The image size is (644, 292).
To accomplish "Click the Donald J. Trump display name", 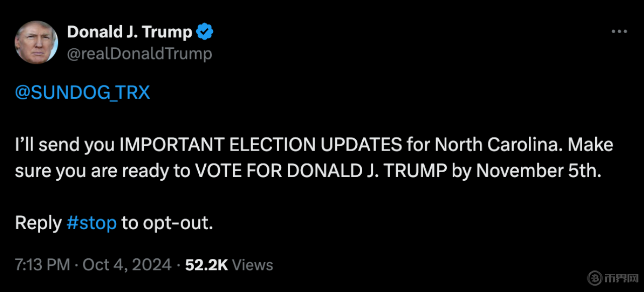I will [129, 32].
